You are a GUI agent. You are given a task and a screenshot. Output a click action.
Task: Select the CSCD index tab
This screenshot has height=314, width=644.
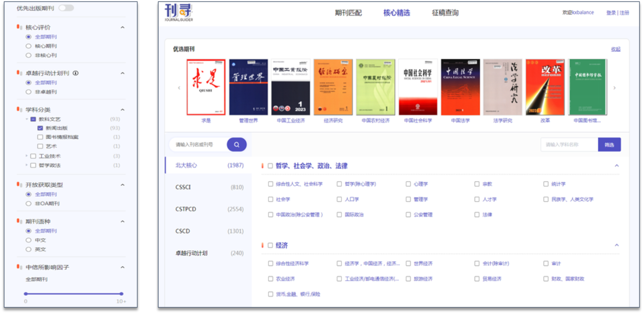click(209, 231)
